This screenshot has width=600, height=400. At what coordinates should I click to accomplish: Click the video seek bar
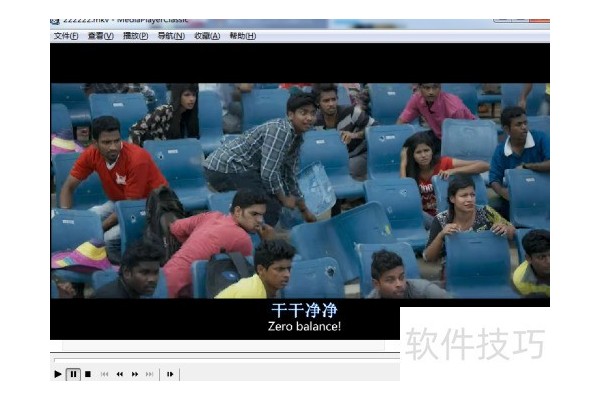point(227,360)
